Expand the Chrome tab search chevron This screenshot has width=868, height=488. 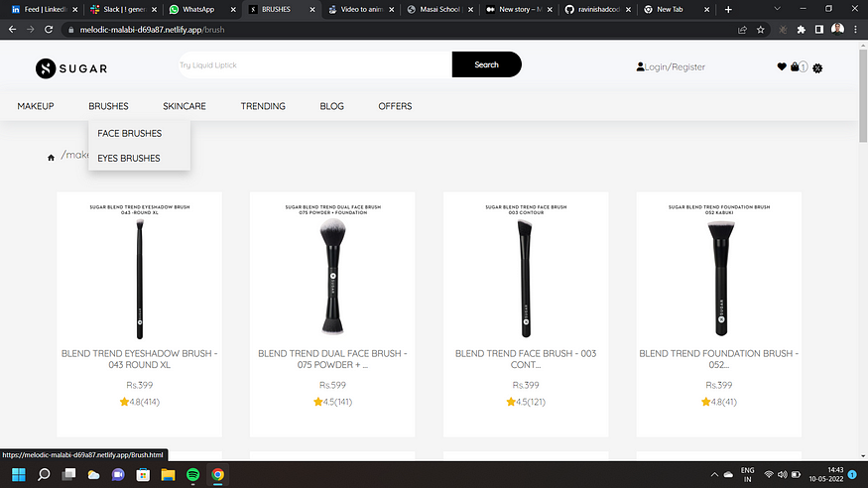[777, 9]
